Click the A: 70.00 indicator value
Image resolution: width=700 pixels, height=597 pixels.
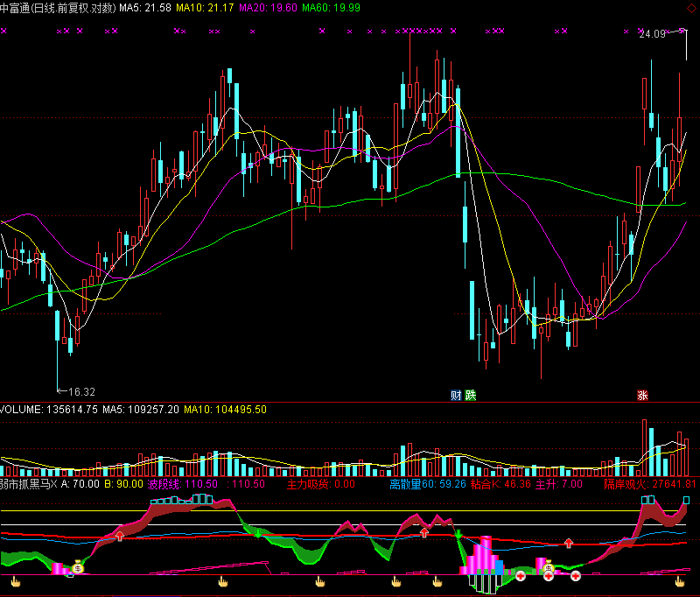pos(80,484)
